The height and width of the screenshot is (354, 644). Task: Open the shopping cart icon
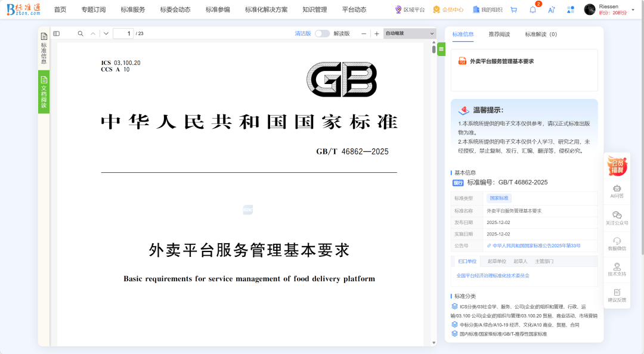(513, 10)
